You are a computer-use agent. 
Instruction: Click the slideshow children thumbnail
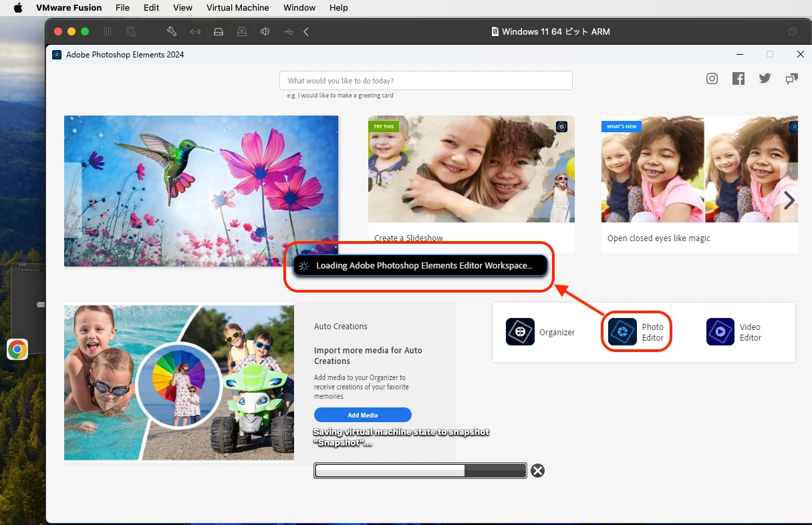pos(471,169)
